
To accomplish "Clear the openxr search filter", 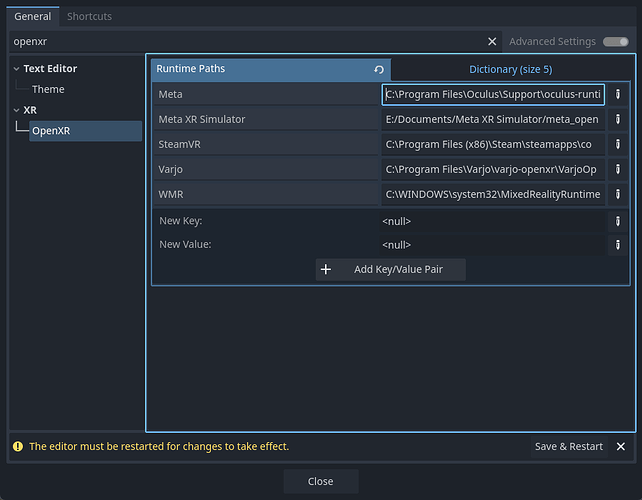I will coord(492,41).
